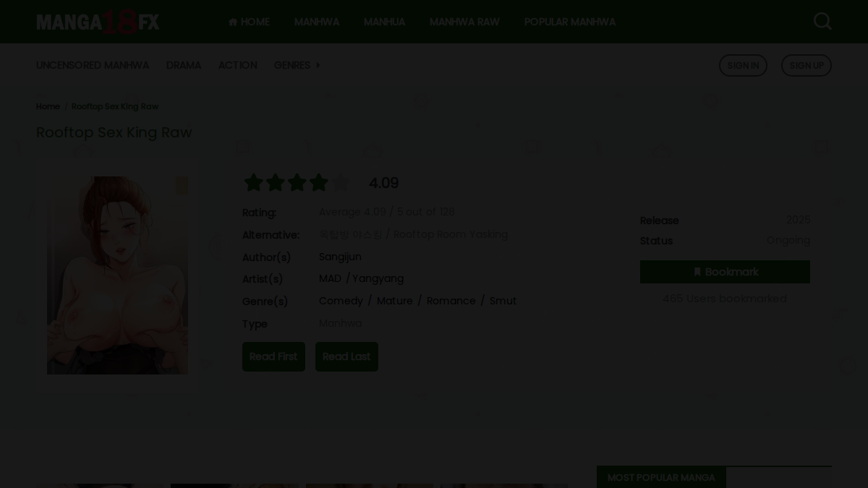Open the MANHWA menu item
868x488 pixels.
317,22
